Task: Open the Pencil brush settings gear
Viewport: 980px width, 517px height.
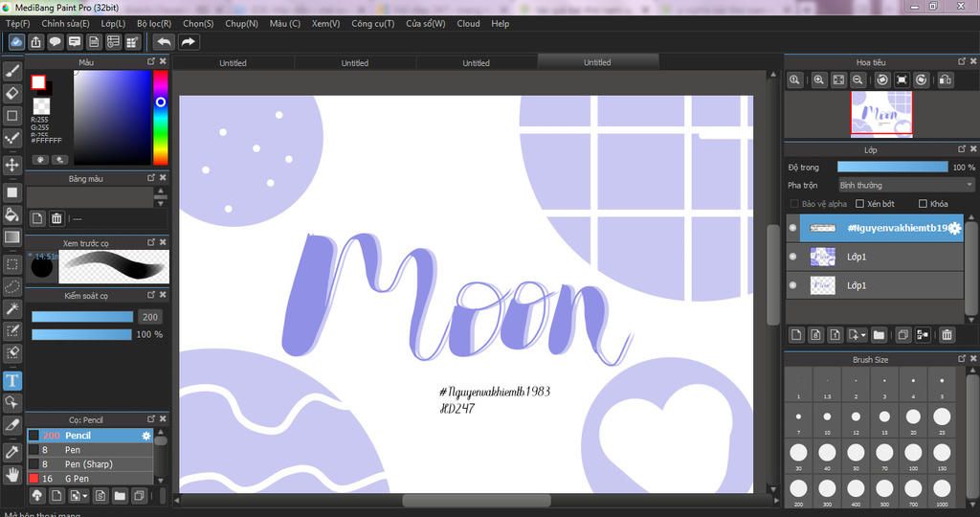Action: (146, 435)
